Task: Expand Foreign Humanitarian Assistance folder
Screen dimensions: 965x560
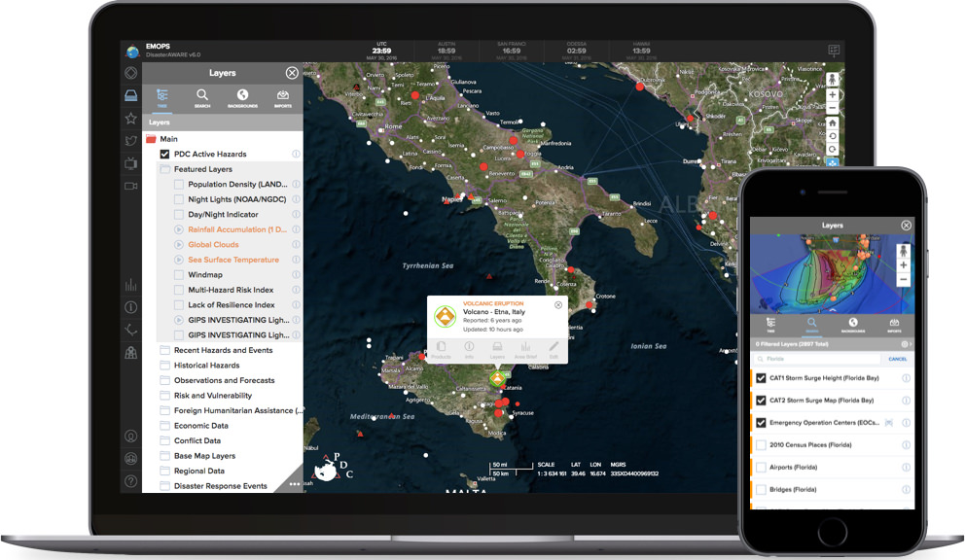Action: point(164,410)
